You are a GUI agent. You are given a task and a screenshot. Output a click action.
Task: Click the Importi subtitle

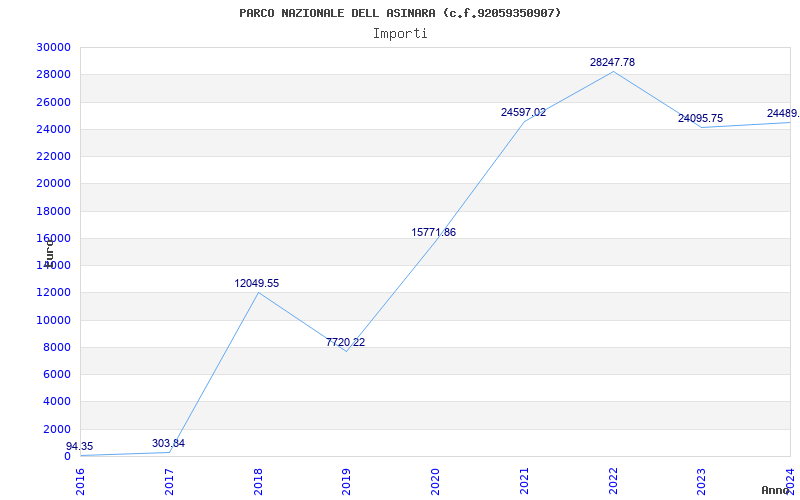click(400, 34)
